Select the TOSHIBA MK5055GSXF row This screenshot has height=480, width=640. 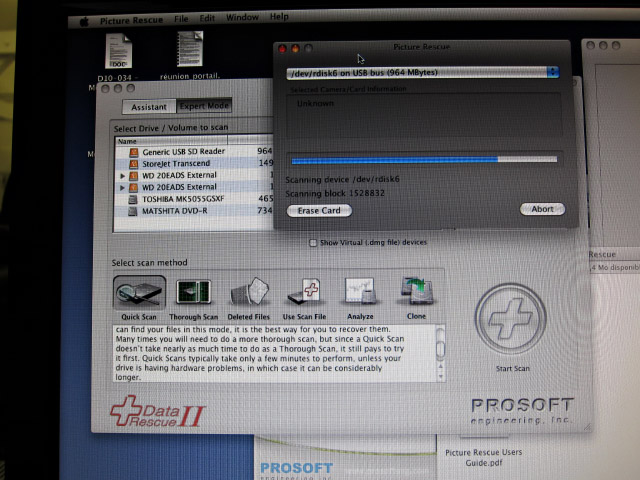coord(194,199)
